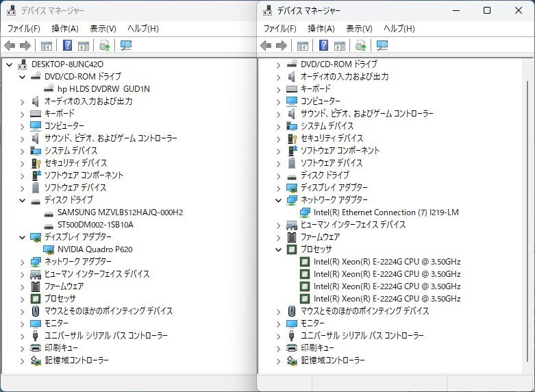This screenshot has height=392, width=535.
Task: Select third Intel Xeon E-2224G CPU entry
Action: coord(387,286)
